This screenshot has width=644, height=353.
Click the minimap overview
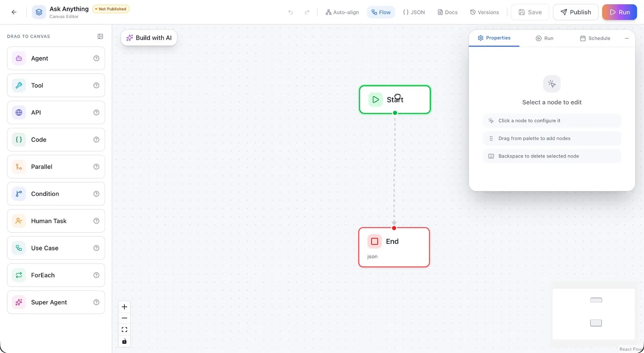click(x=594, y=314)
